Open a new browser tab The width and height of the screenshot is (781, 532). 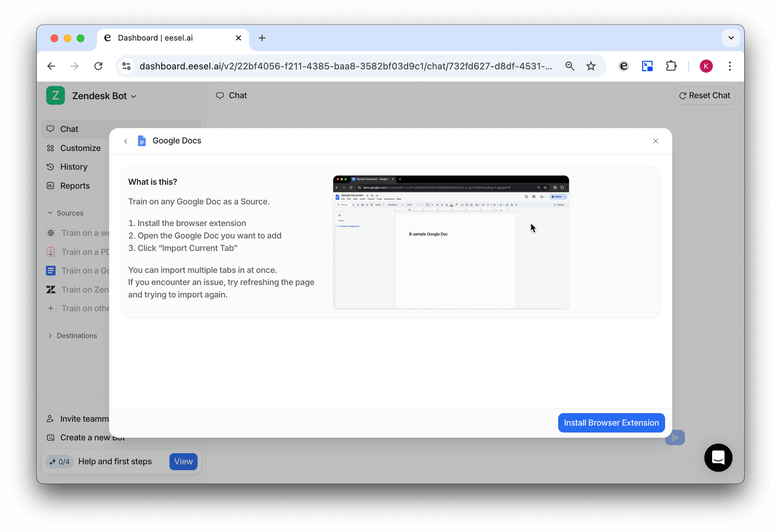262,38
